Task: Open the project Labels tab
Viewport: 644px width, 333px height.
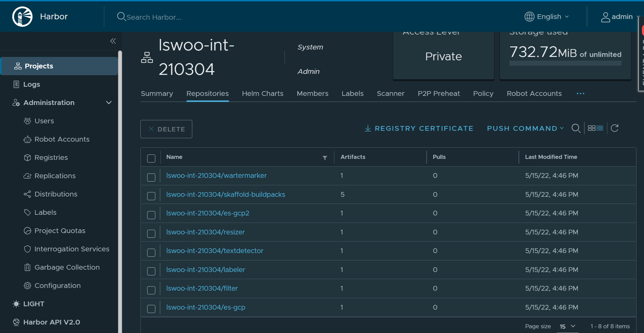Action: (352, 93)
